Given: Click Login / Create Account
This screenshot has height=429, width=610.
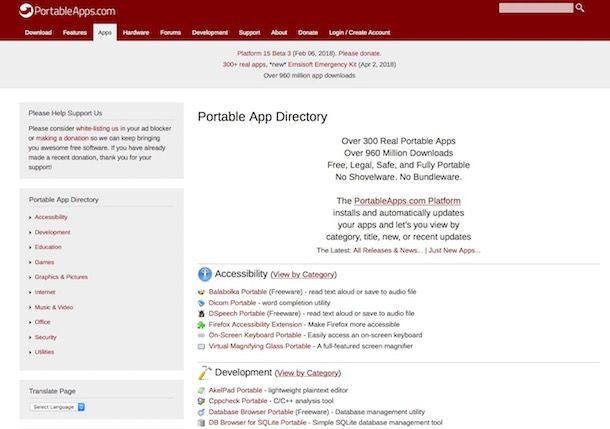Looking at the screenshot, I should 359,33.
